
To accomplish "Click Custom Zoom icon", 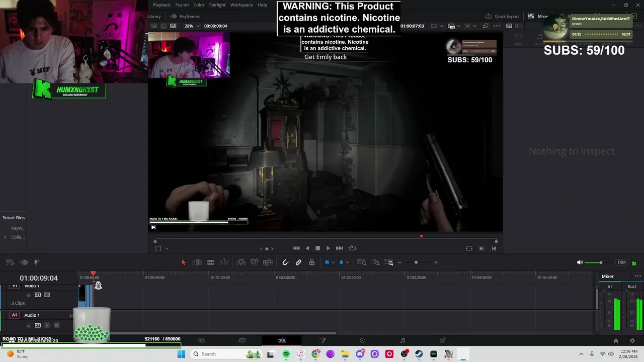I will [388, 262].
